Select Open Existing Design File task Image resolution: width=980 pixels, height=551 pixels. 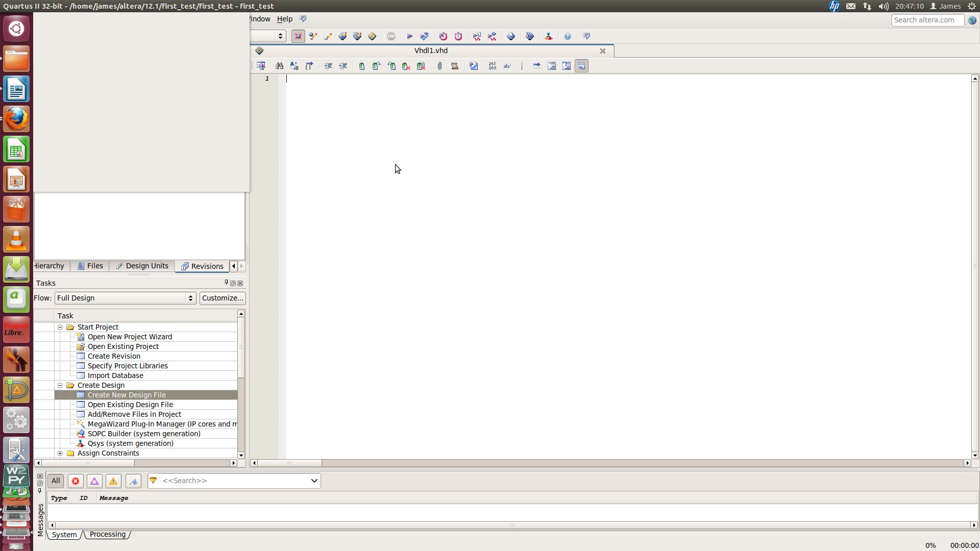coord(130,405)
